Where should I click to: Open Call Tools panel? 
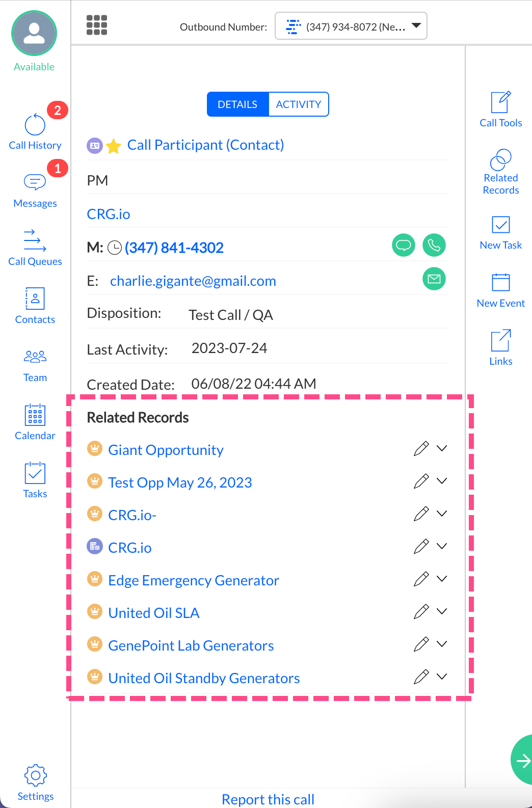(500, 109)
